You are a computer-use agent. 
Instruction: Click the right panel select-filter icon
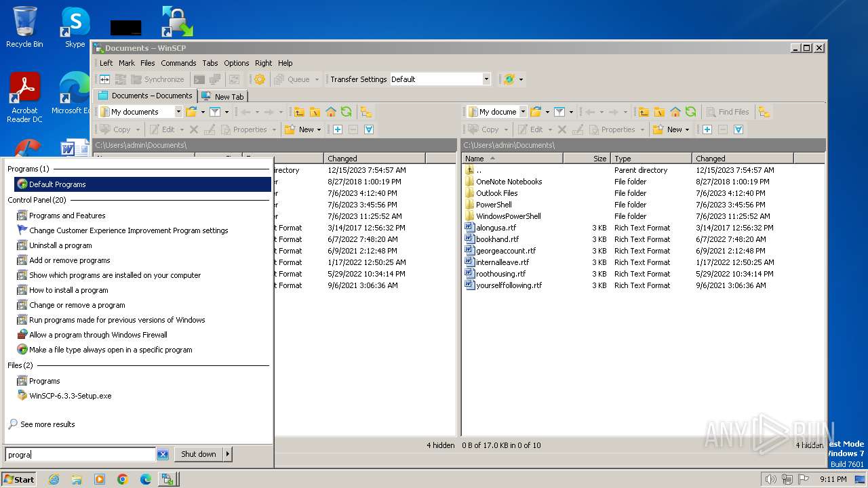pos(738,129)
